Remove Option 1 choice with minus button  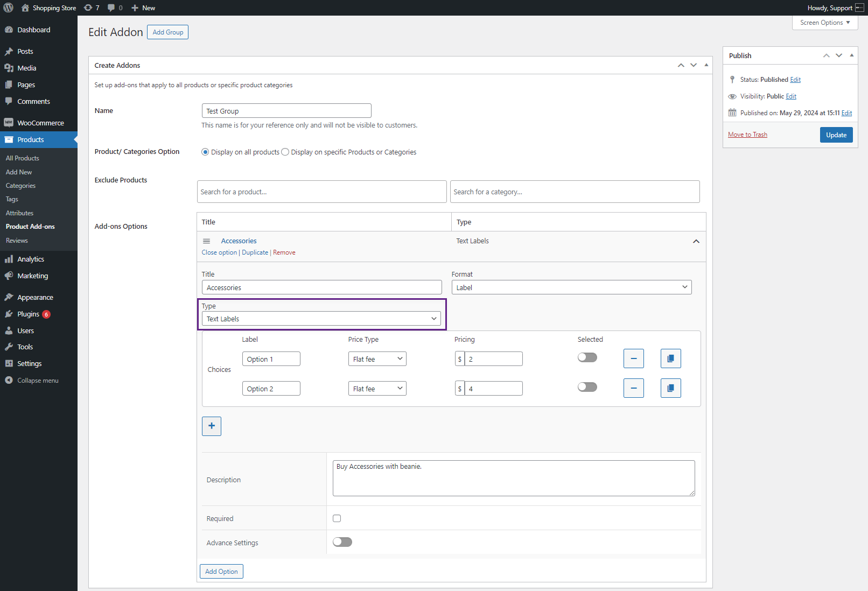coord(634,358)
